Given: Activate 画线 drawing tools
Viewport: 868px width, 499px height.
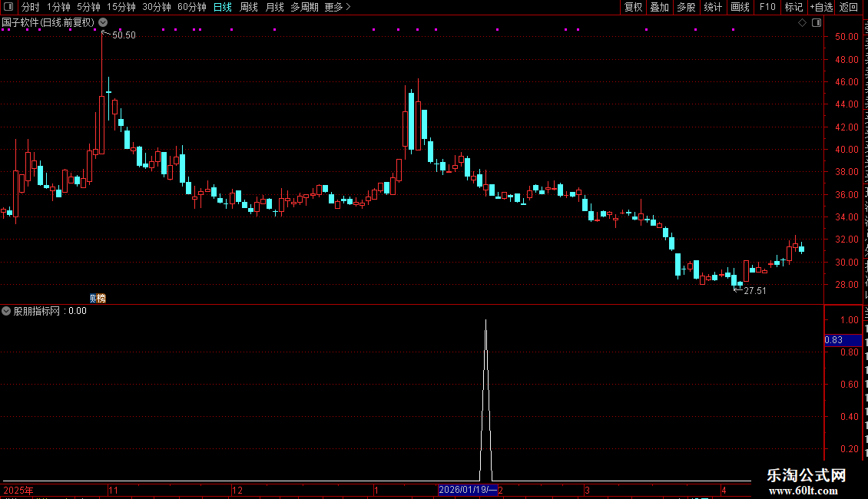Looking at the screenshot, I should click(740, 7).
